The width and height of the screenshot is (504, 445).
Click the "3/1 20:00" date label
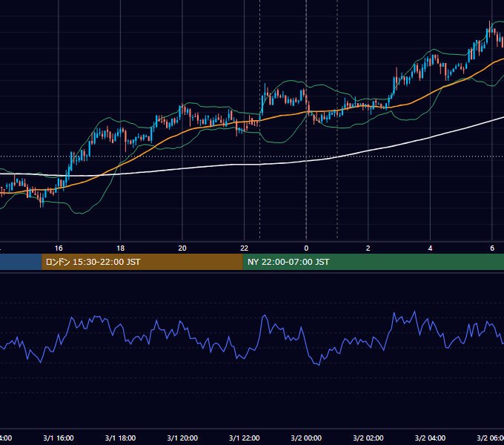coord(182,438)
